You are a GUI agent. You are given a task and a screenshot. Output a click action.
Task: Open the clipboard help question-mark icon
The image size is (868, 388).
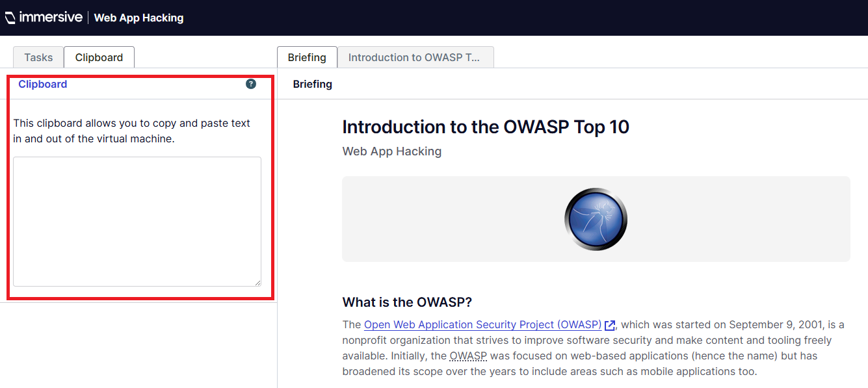point(251,84)
